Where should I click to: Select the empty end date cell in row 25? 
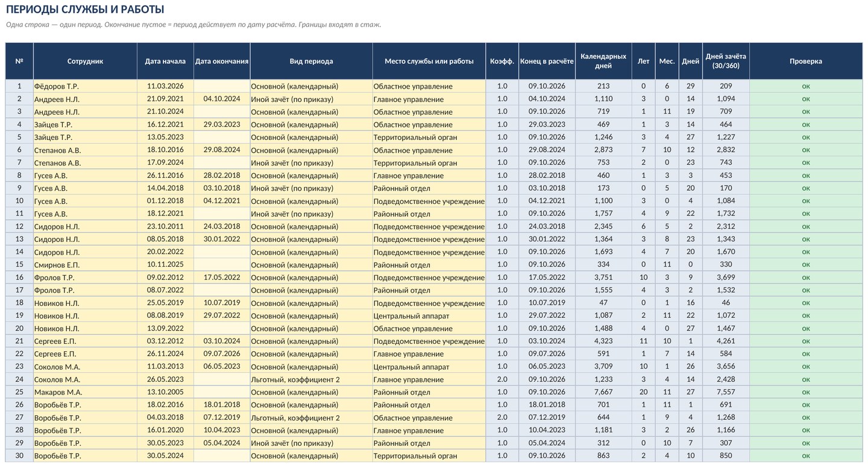coord(222,392)
